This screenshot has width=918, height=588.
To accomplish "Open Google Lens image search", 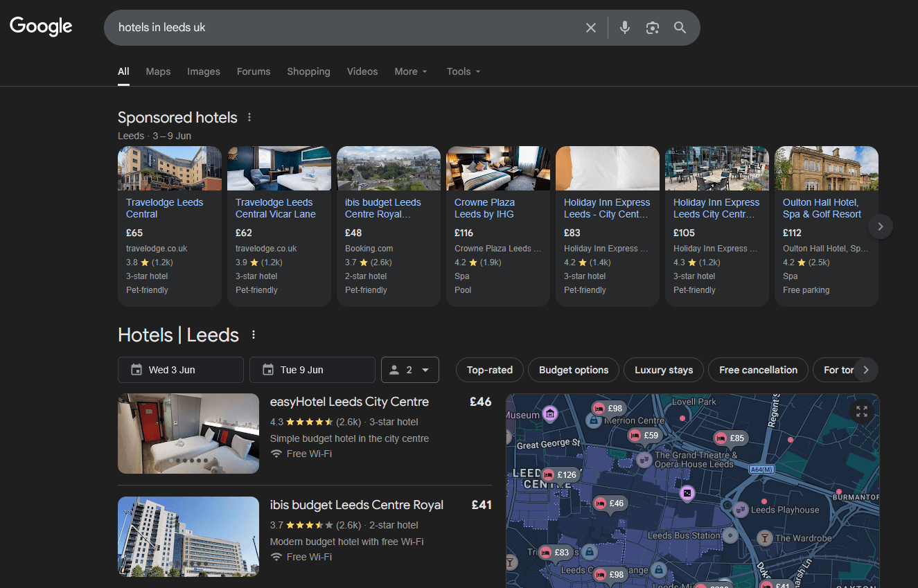I will [652, 28].
